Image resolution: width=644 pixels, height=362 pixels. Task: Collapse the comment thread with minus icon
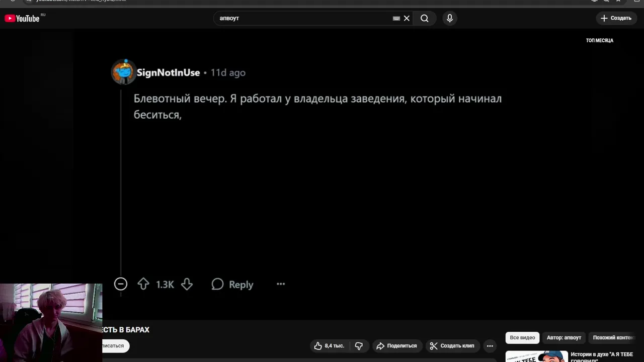click(x=121, y=284)
